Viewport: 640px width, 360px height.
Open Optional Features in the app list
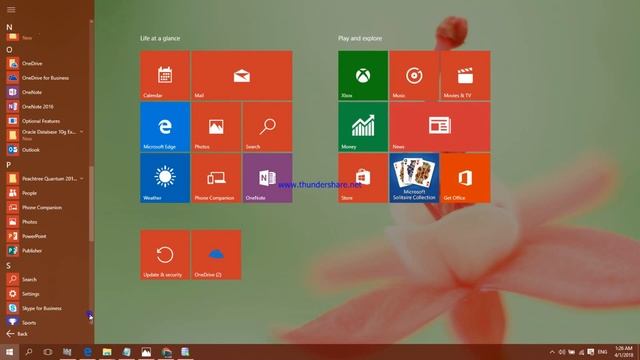pyautogui.click(x=45, y=121)
